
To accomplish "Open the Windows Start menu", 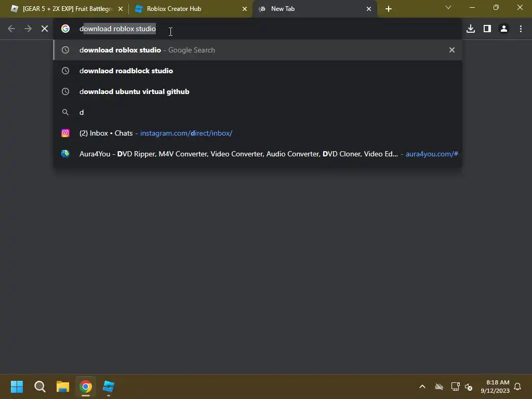I will (17, 387).
